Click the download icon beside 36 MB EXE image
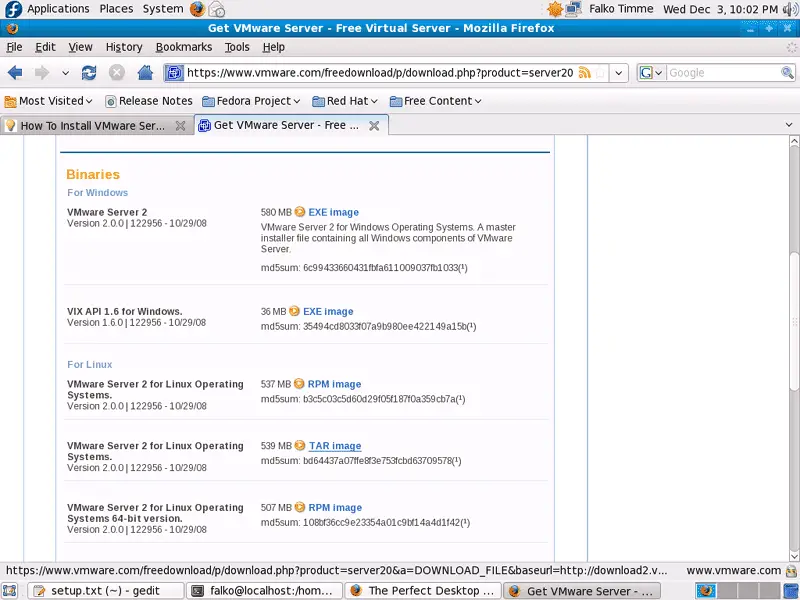Screen dimensions: 800x600 (294, 311)
